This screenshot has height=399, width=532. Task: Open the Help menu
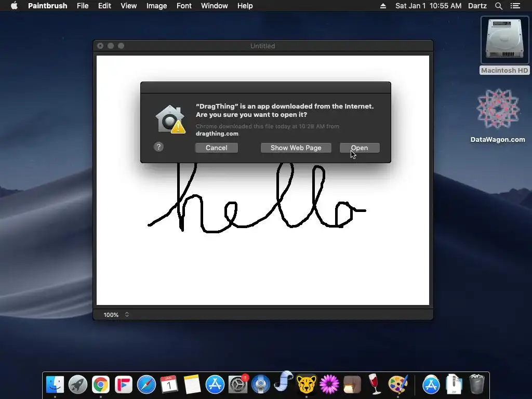[x=245, y=6]
